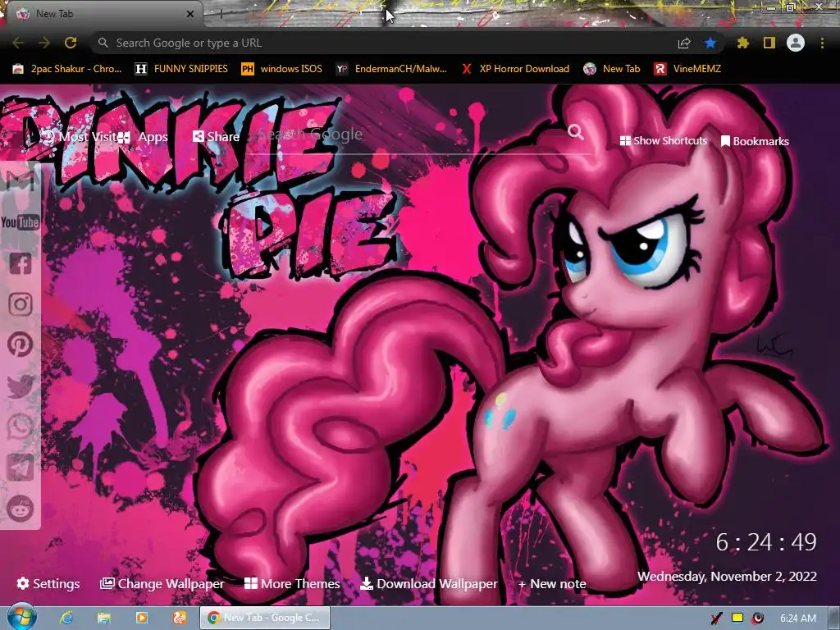840x630 pixels.
Task: Open page Settings gear
Action: pyautogui.click(x=48, y=583)
